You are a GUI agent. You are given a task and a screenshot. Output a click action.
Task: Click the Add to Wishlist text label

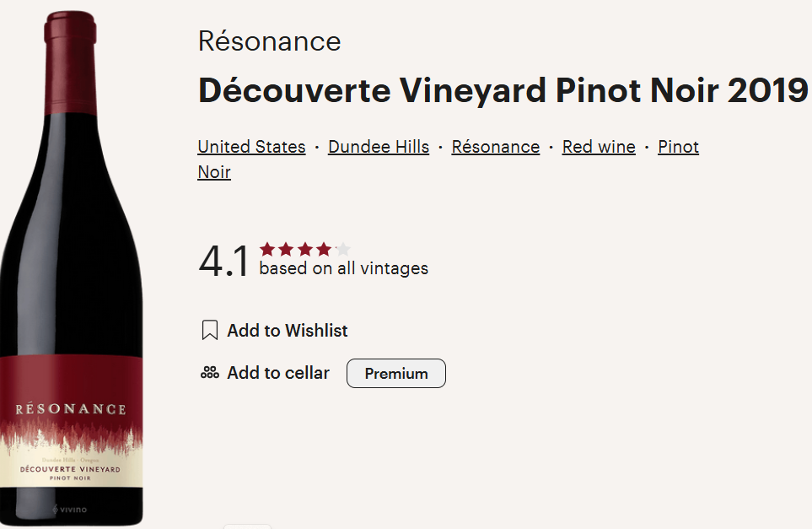pyautogui.click(x=288, y=331)
